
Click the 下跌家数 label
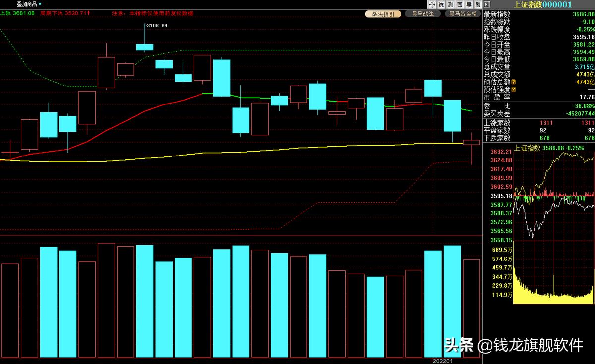pyautogui.click(x=497, y=138)
